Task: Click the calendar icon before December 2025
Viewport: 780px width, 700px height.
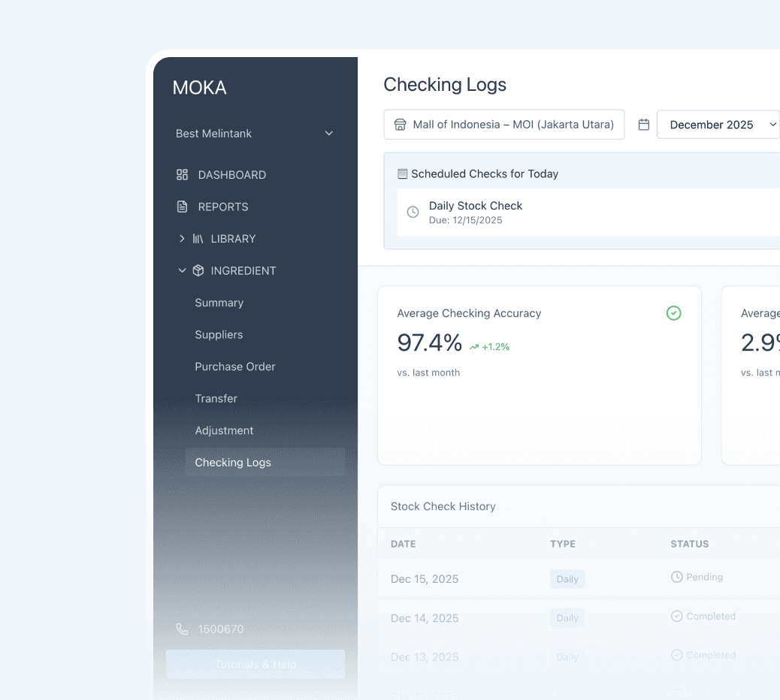Action: (644, 124)
